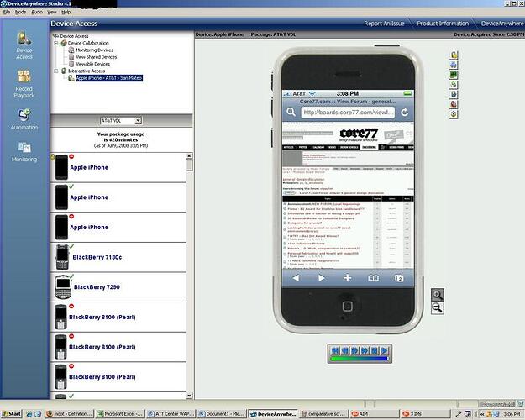Tap the refresh icon in iPhone browser

(x=405, y=113)
